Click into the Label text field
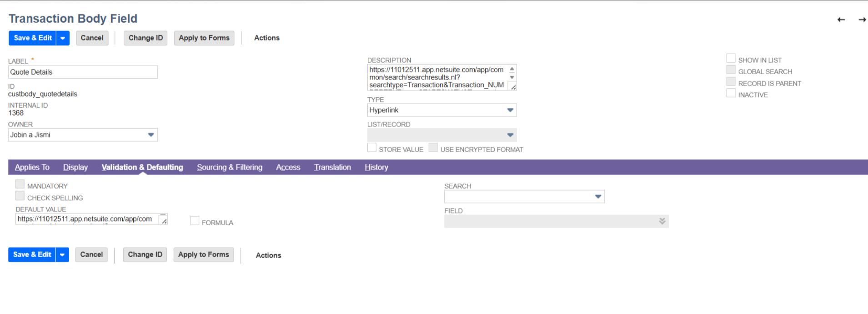868x314 pixels. pyautogui.click(x=83, y=72)
